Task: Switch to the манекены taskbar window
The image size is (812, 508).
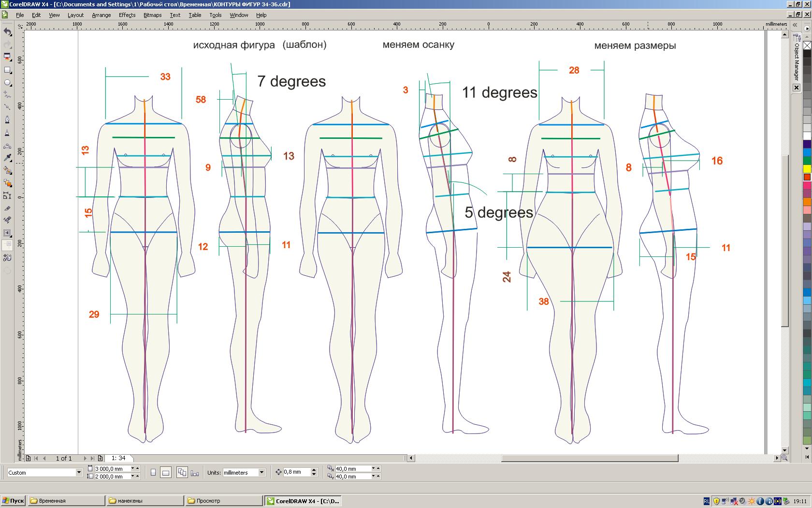Action: coord(145,501)
